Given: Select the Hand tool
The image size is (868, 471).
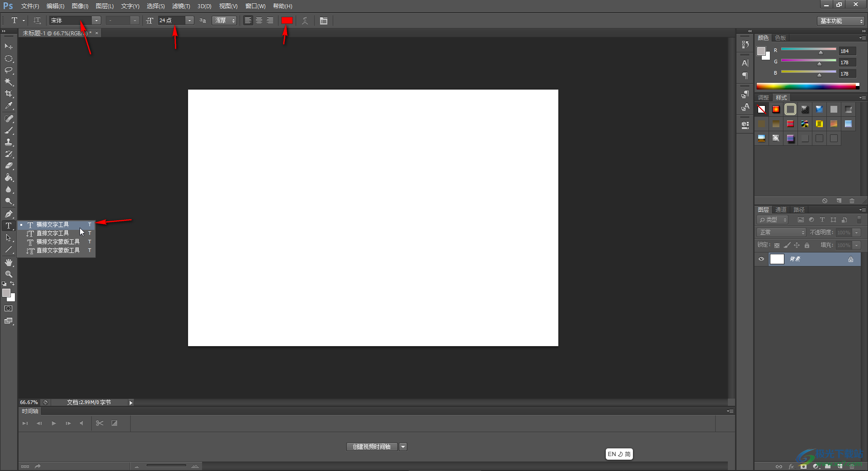Looking at the screenshot, I should coord(9,262).
